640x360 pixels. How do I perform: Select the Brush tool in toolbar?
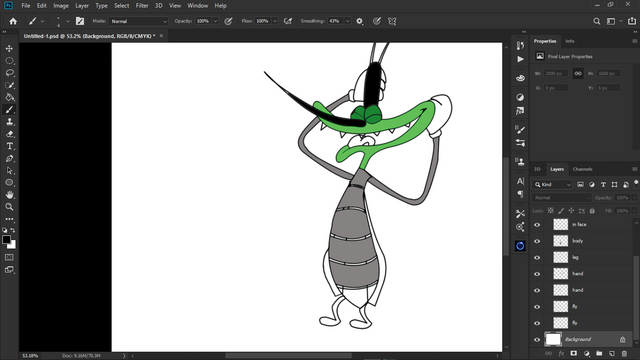[9, 109]
